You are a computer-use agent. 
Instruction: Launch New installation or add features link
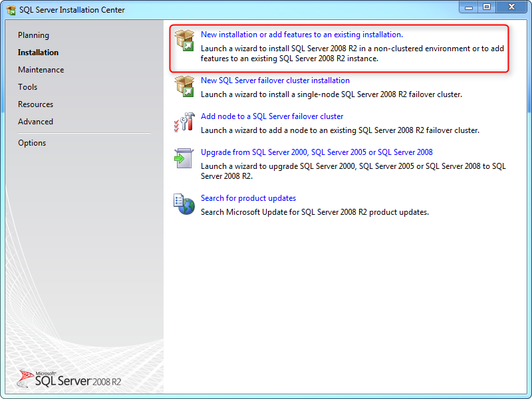click(302, 35)
